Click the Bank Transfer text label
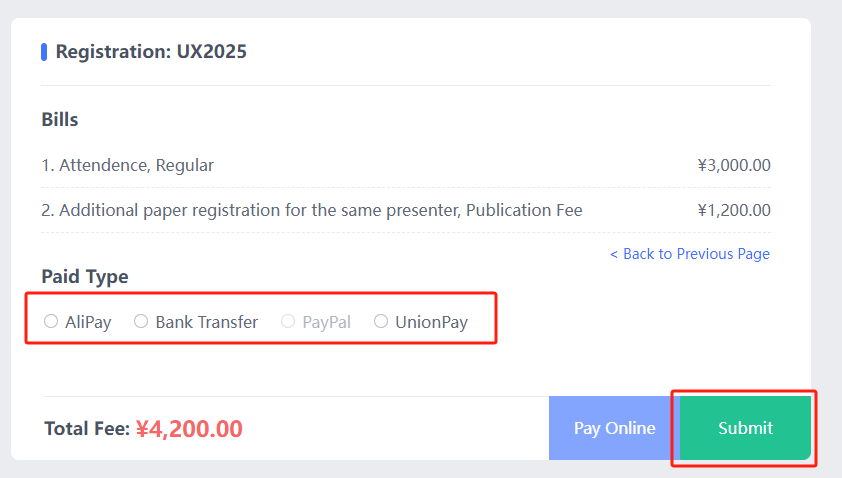Viewport: 842px width, 478px height. (207, 322)
